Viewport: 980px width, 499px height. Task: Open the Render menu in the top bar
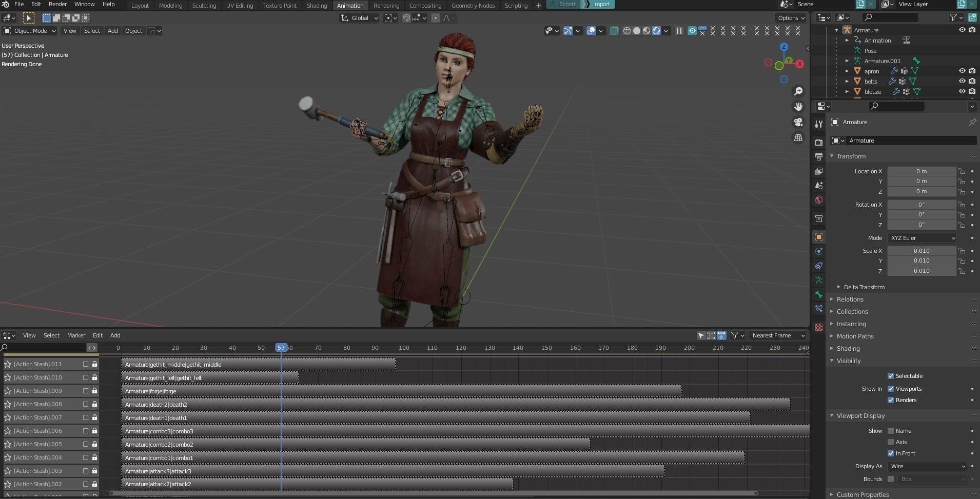coord(57,4)
